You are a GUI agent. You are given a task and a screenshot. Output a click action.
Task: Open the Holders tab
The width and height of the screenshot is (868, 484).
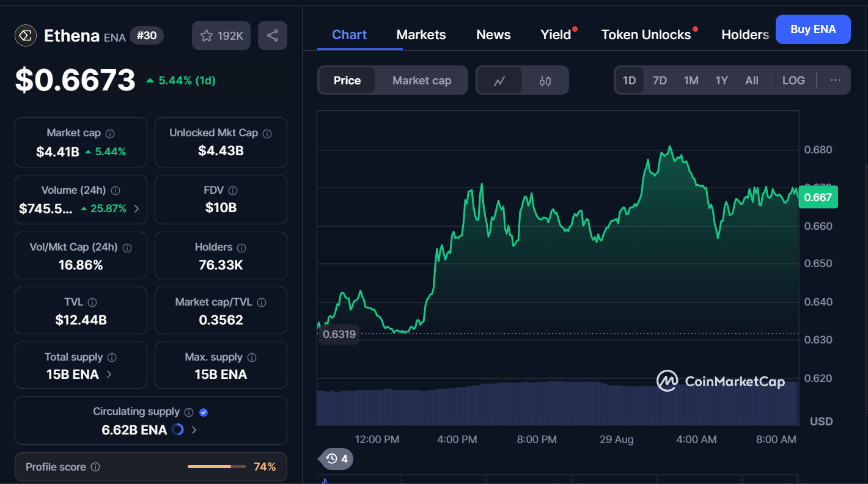(745, 35)
